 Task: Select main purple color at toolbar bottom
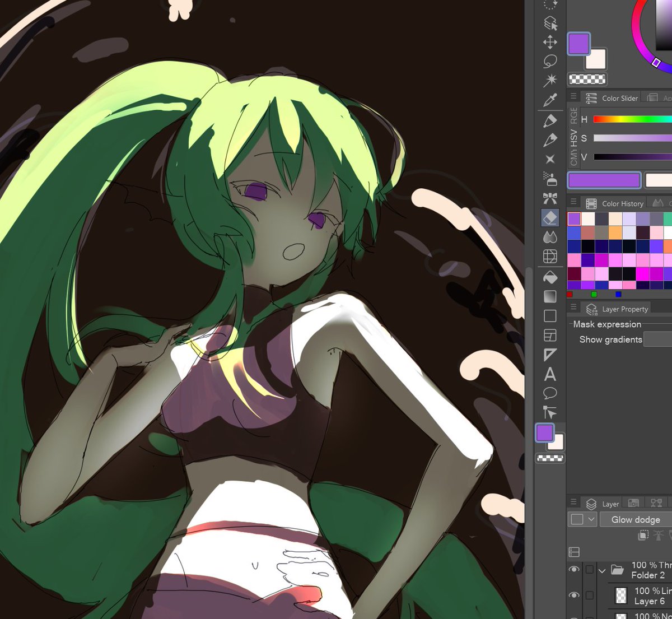544,432
